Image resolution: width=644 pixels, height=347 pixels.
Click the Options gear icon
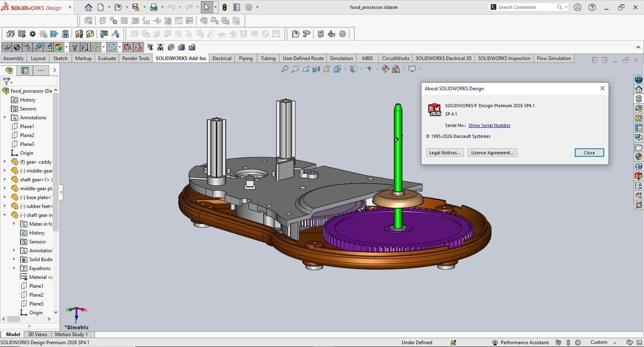[249, 7]
